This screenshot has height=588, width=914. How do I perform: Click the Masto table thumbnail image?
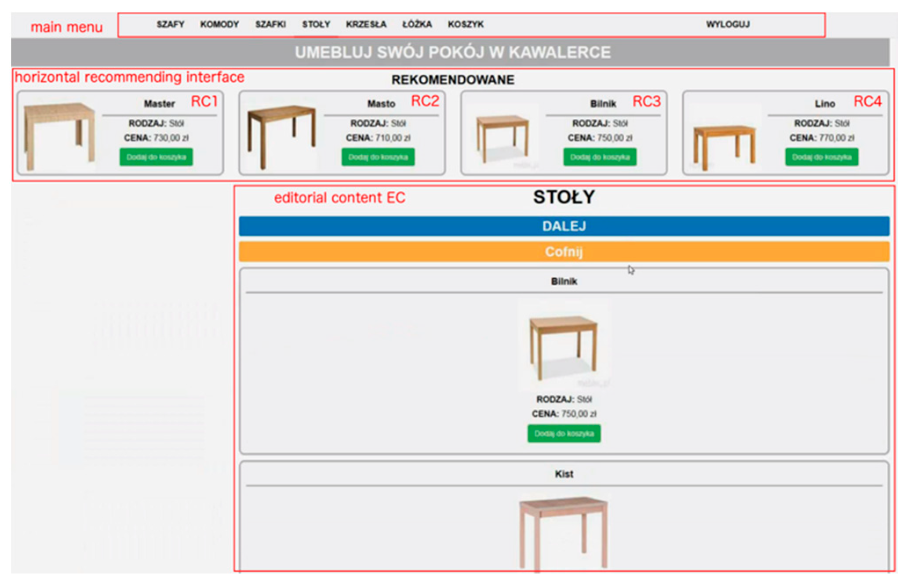(x=281, y=135)
